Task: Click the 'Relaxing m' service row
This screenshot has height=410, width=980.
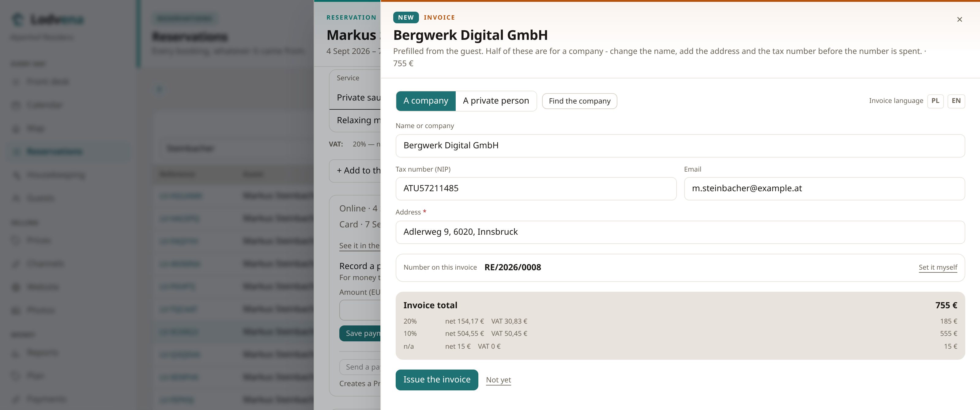Action: pos(355,120)
